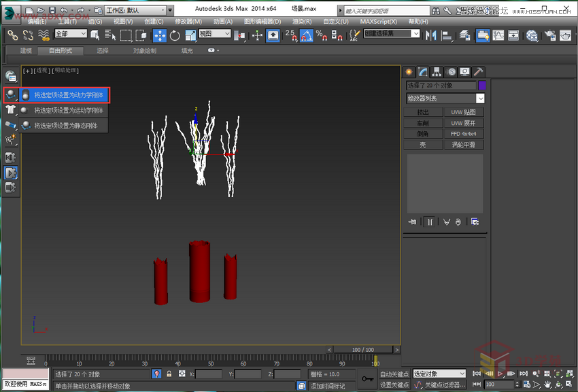This screenshot has width=578, height=392.
Task: Open the 修改器列表 modifier dropdown
Action: tap(445, 99)
